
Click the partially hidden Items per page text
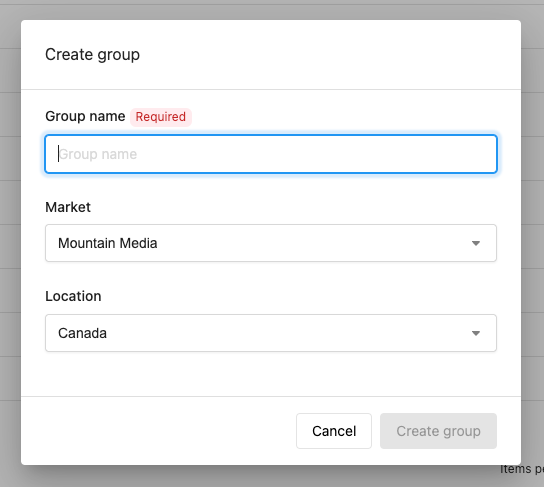pyautogui.click(x=521, y=469)
